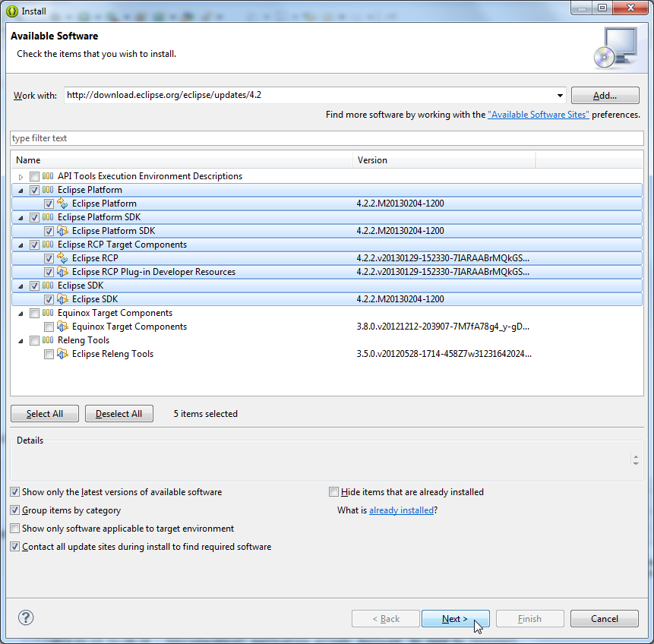654x644 pixels.
Task: Collapse the Releng Tools category
Action: coord(21,341)
